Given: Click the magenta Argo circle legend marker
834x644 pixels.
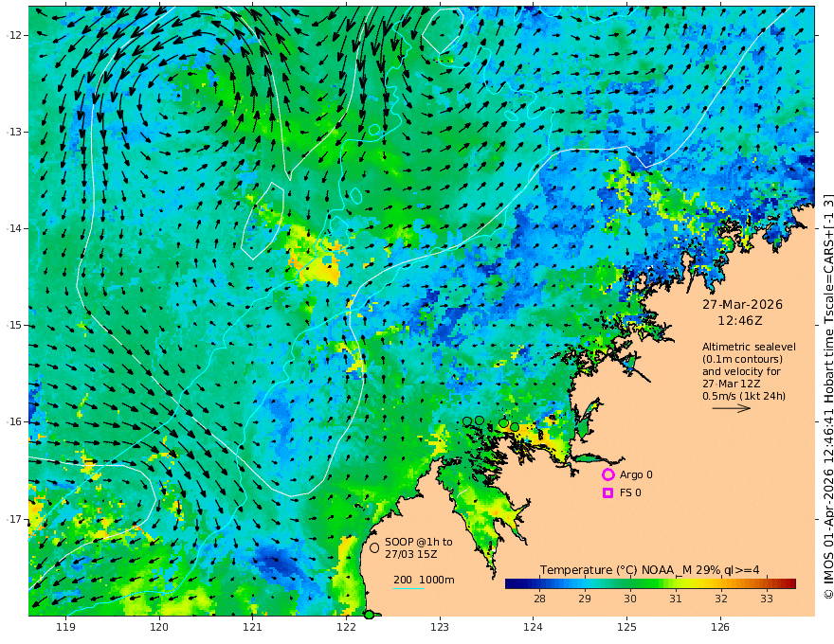Looking at the screenshot, I should [607, 474].
